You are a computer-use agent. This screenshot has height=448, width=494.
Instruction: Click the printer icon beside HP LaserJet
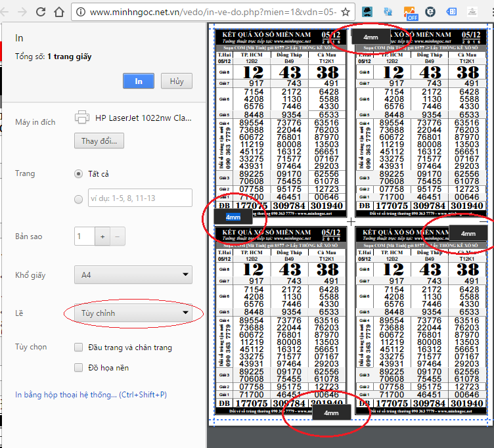click(x=82, y=118)
